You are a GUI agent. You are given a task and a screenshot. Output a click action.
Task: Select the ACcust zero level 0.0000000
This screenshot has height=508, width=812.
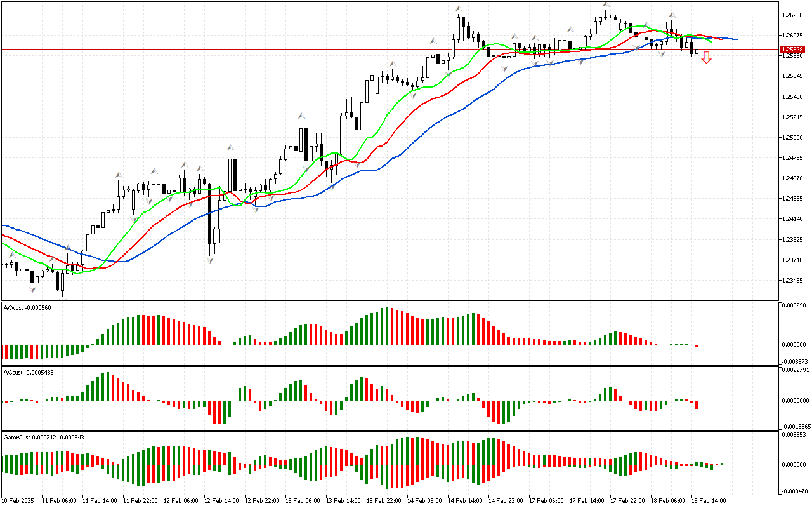click(x=796, y=401)
